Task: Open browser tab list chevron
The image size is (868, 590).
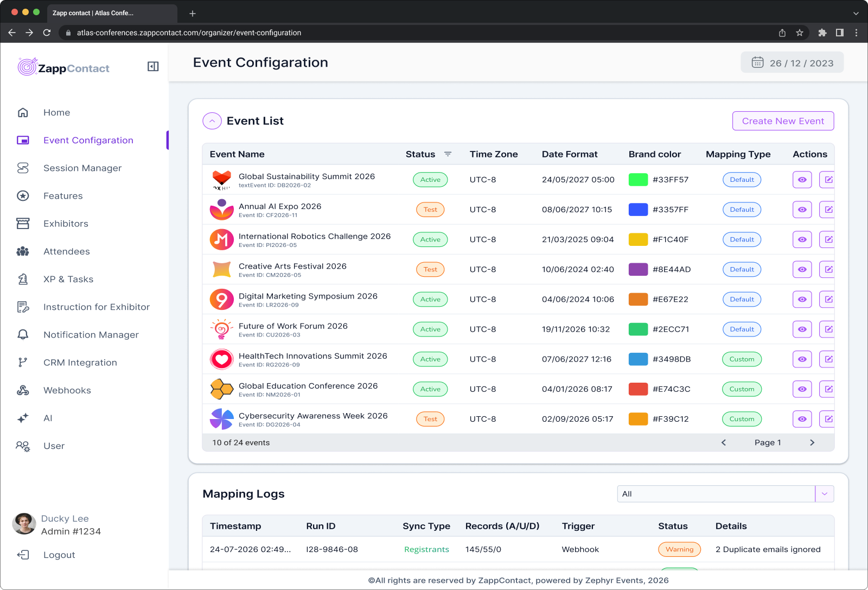Action: (x=856, y=13)
